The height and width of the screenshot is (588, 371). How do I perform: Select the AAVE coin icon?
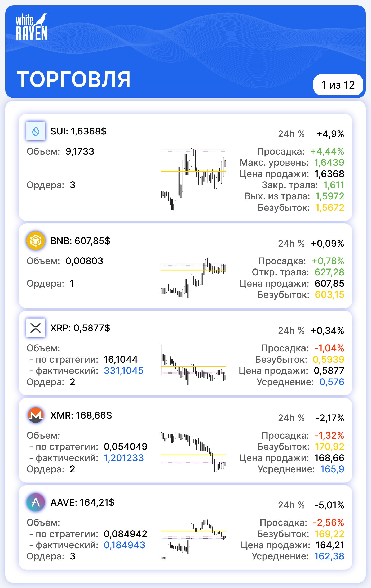[x=36, y=502]
